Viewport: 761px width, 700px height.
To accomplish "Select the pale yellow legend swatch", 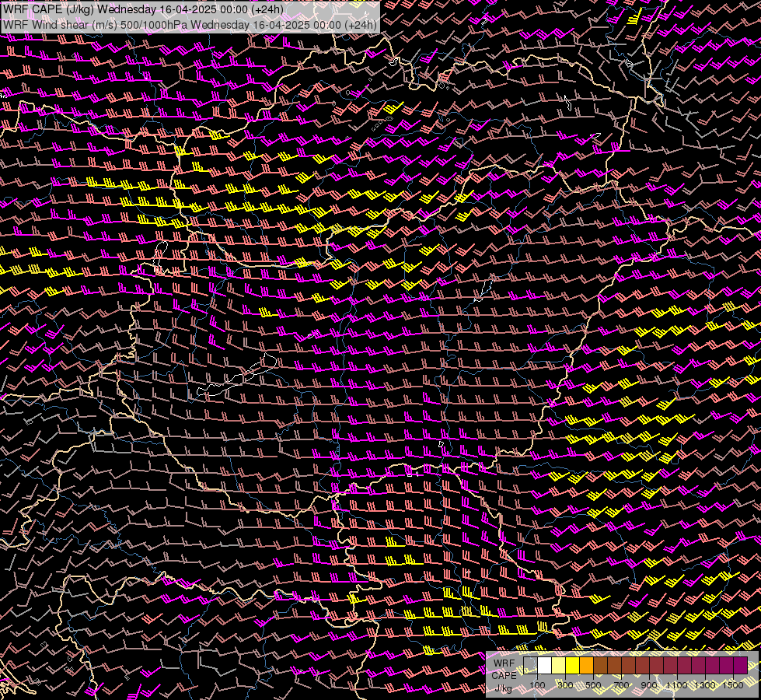I will (559, 665).
